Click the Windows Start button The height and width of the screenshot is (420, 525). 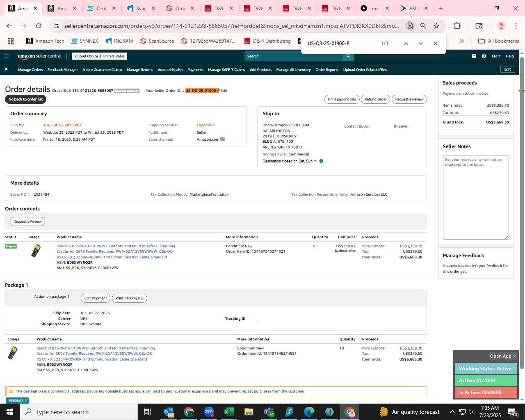point(10,412)
